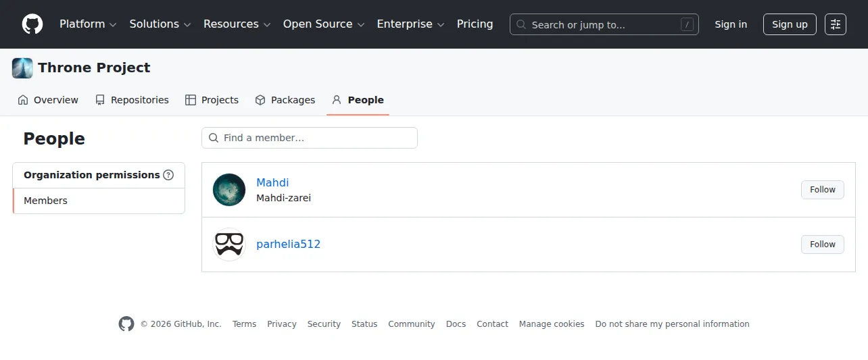Screen dimensions: 868x360
Task: Select the People tab
Action: pyautogui.click(x=358, y=100)
